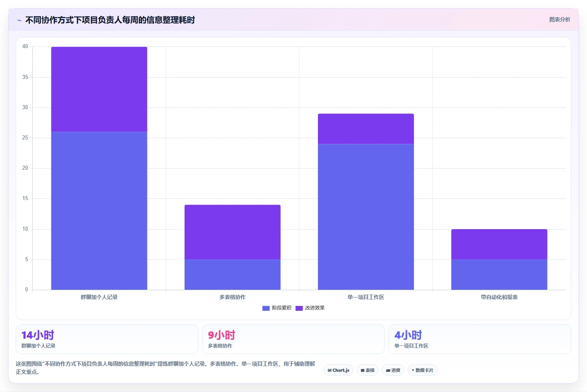The image size is (587, 392).
Task: Click the 图表分析 label in the header
Action: (560, 19)
